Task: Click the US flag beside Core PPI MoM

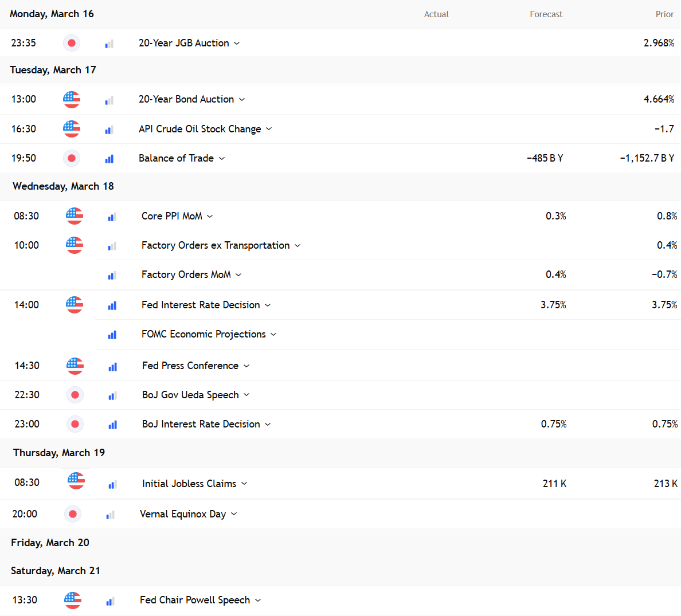Action: 75,216
